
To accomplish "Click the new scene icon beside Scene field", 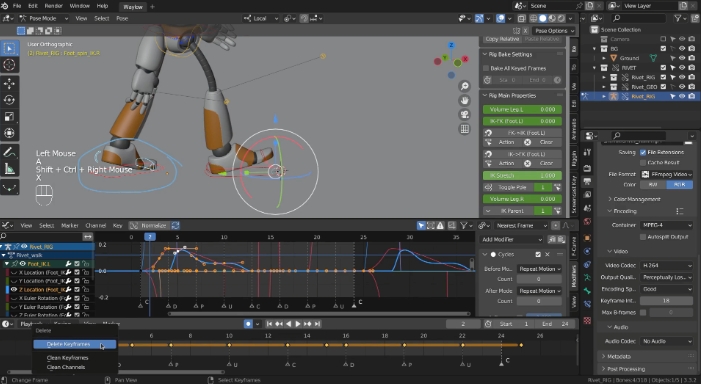I will 590,6.
